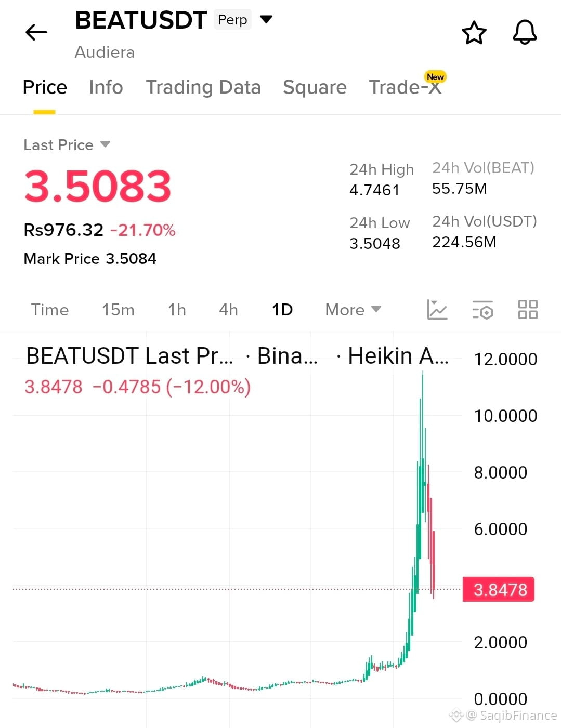This screenshot has height=728, width=561.
Task: Select the 4h timeframe
Action: coord(228,310)
